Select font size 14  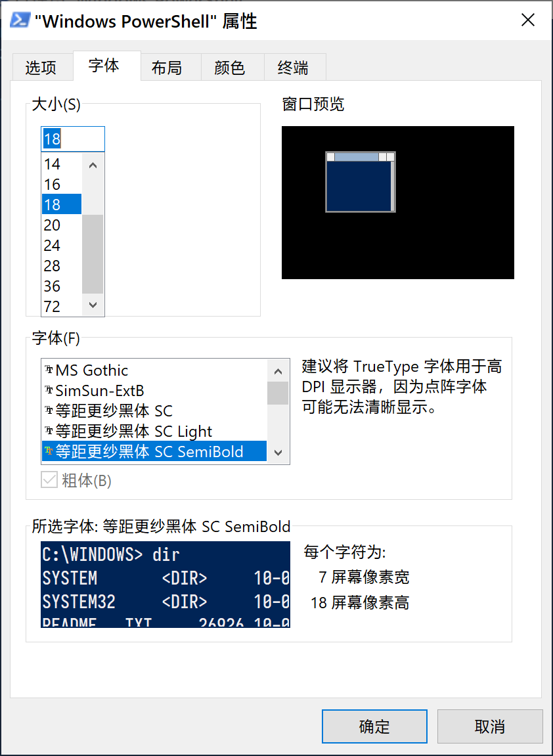tap(62, 164)
